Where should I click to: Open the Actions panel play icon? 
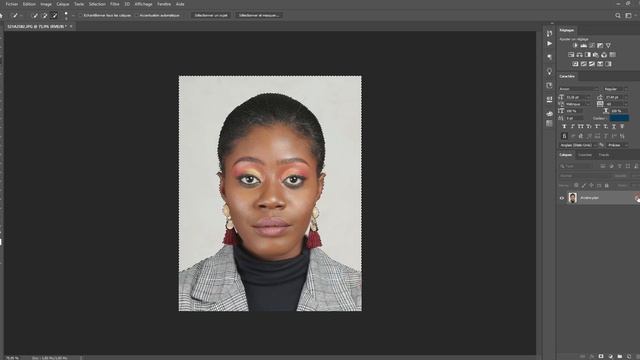tap(549, 43)
